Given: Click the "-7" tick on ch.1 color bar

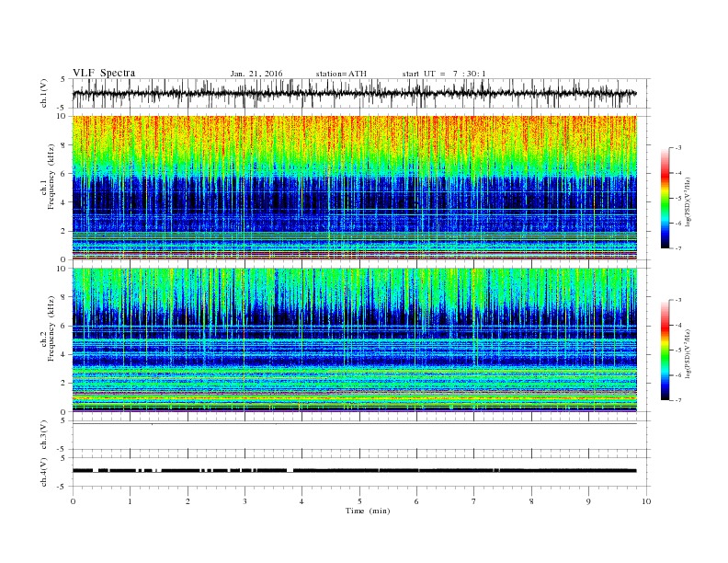Looking at the screenshot, I should [x=678, y=248].
